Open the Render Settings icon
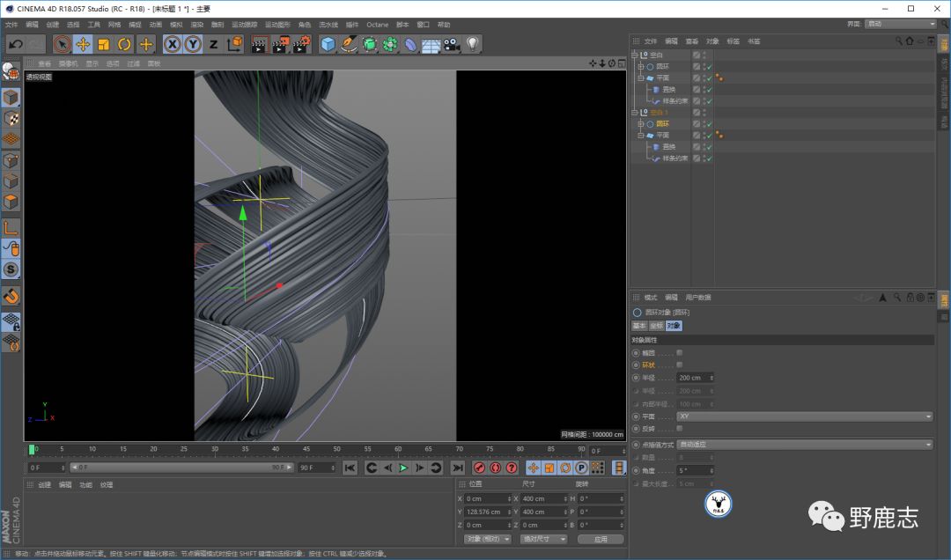951x560 pixels. point(301,44)
